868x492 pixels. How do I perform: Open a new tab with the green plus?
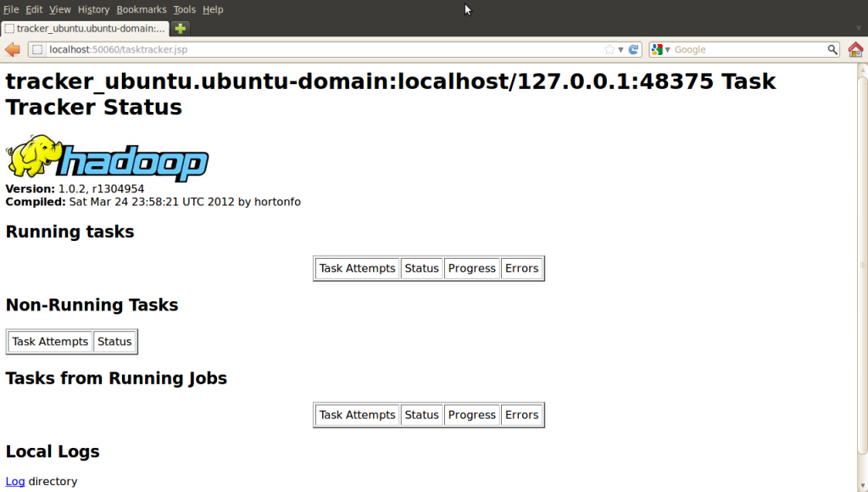178,28
